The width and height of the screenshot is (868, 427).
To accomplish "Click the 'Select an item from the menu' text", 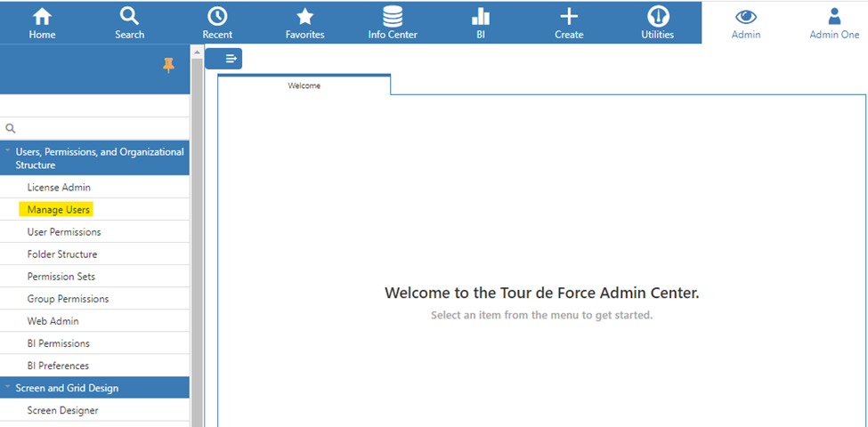I will [x=542, y=316].
